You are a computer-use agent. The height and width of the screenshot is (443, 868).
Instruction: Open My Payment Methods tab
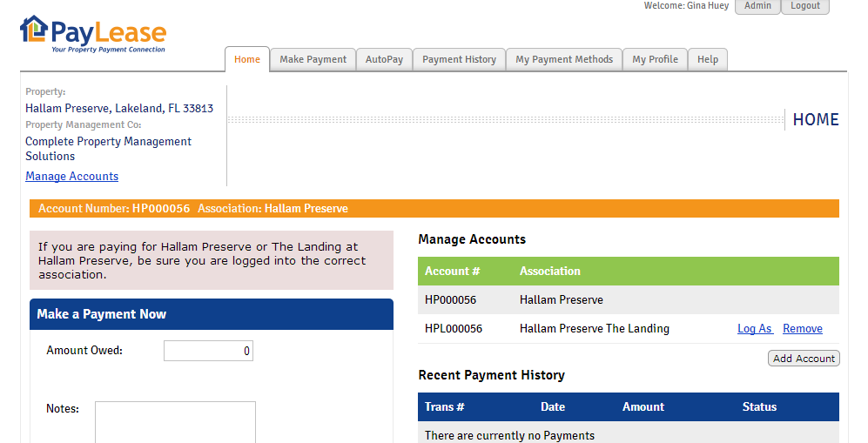pos(564,59)
